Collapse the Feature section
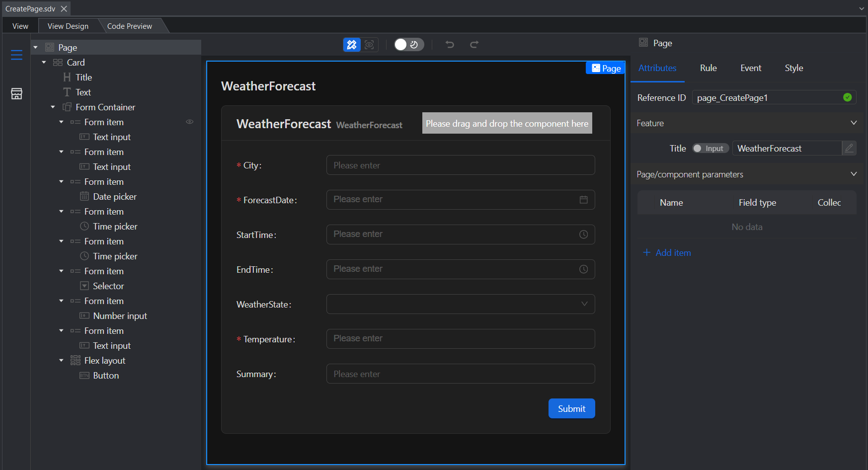Viewport: 868px width, 470px height. tap(854, 123)
